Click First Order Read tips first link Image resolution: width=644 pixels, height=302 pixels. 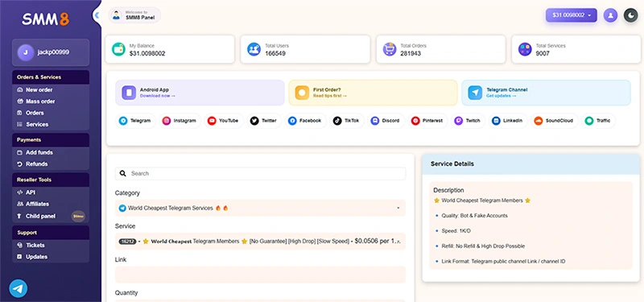coord(330,96)
